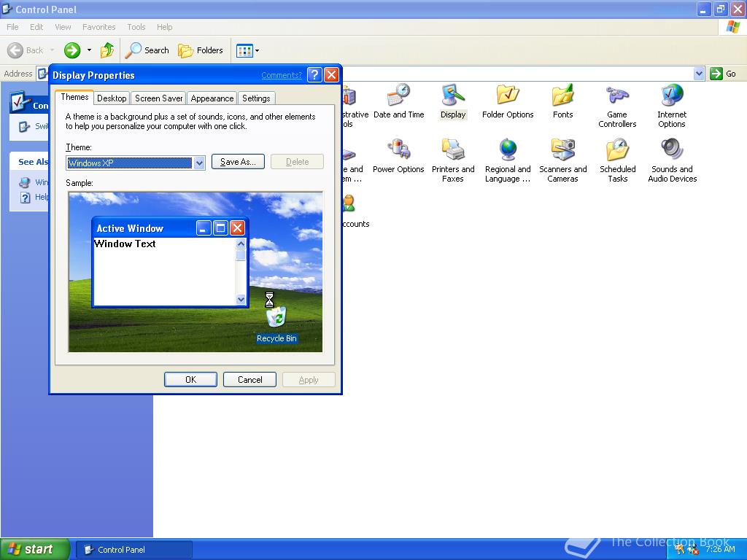Open Game Controllers icon

coord(617,106)
